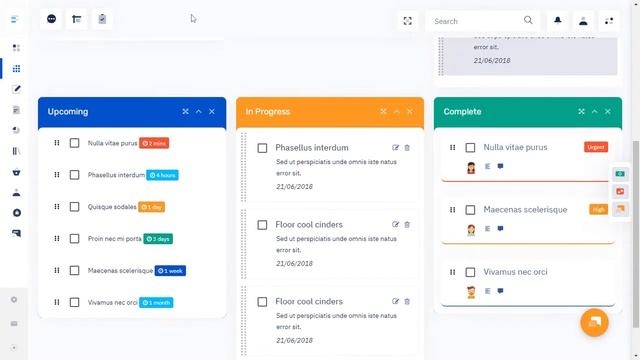
Task: Collapse the Upcoming panel
Action: point(199,111)
